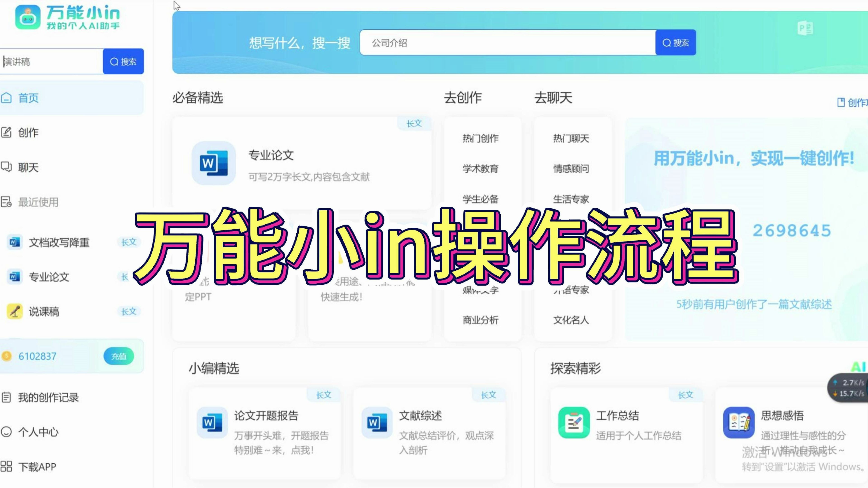Select 商业分析 under 去创作

point(481,320)
